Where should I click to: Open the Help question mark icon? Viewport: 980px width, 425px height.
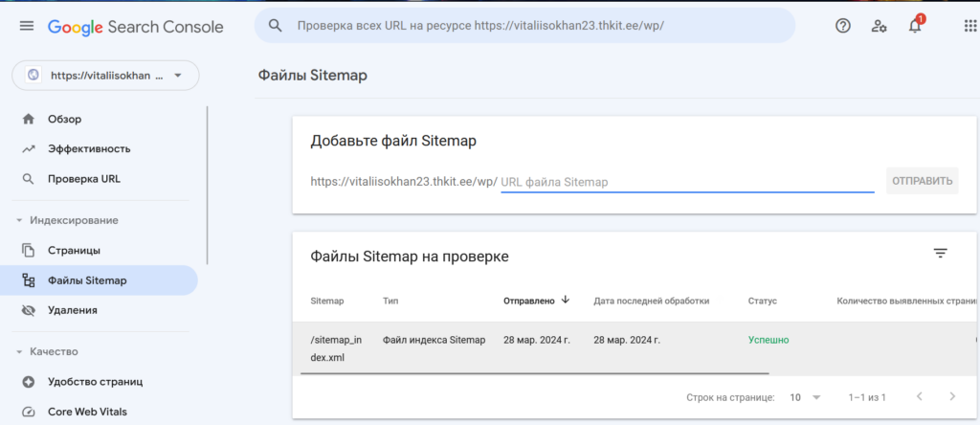[x=843, y=26]
